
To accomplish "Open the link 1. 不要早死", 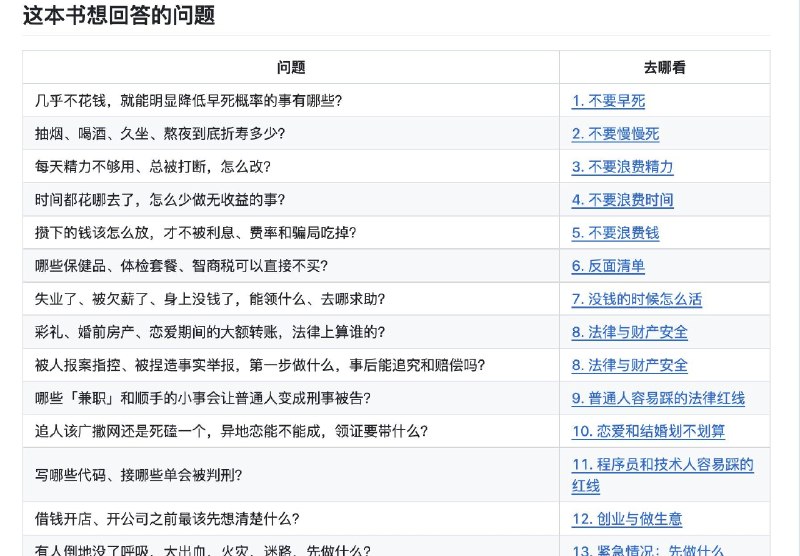I will pyautogui.click(x=608, y=100).
